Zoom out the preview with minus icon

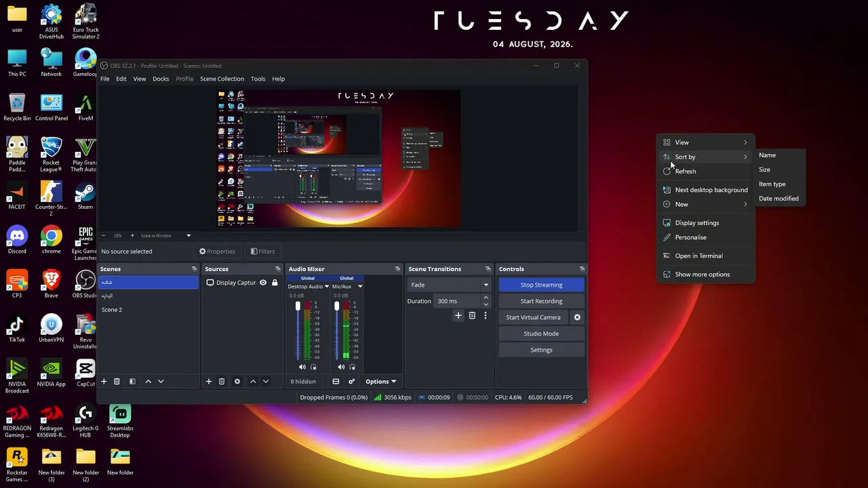104,236
